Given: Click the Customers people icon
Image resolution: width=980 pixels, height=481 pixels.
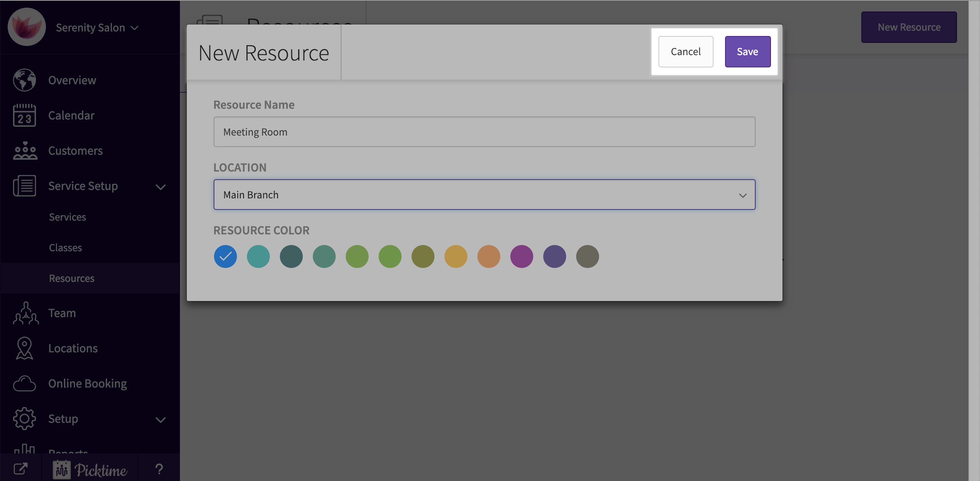Looking at the screenshot, I should tap(25, 151).
